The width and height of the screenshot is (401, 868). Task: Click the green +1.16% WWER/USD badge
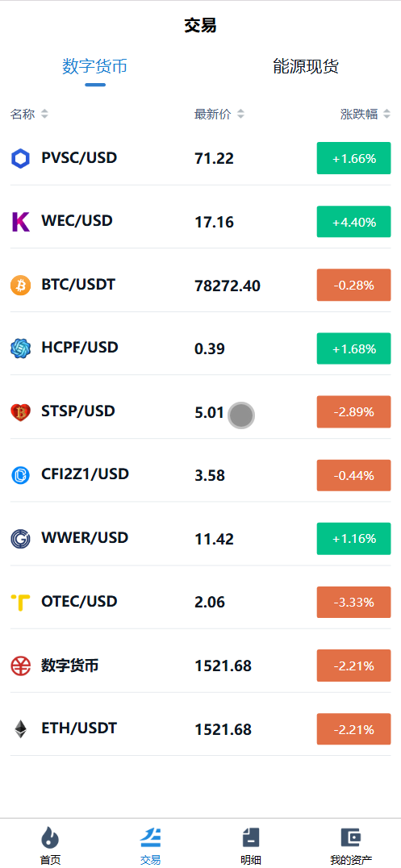[x=354, y=539]
